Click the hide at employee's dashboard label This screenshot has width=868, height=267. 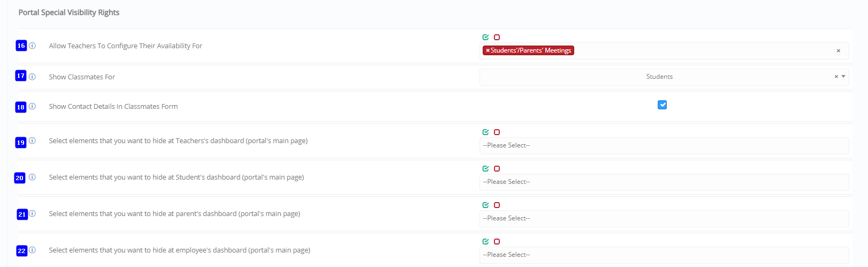179,250
